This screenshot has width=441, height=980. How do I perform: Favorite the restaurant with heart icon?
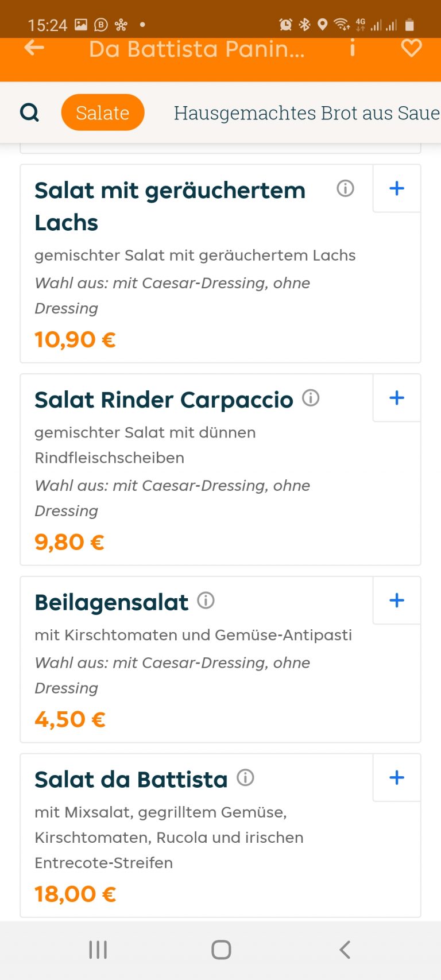[411, 48]
